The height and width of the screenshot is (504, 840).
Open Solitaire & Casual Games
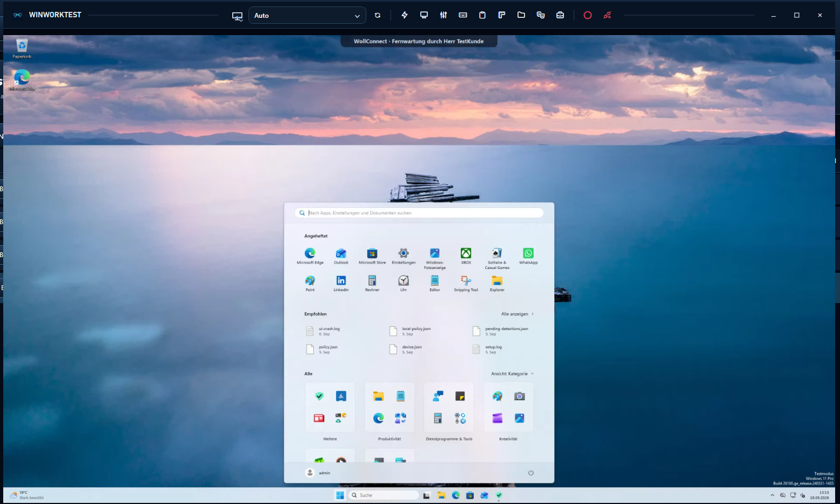[x=497, y=258]
